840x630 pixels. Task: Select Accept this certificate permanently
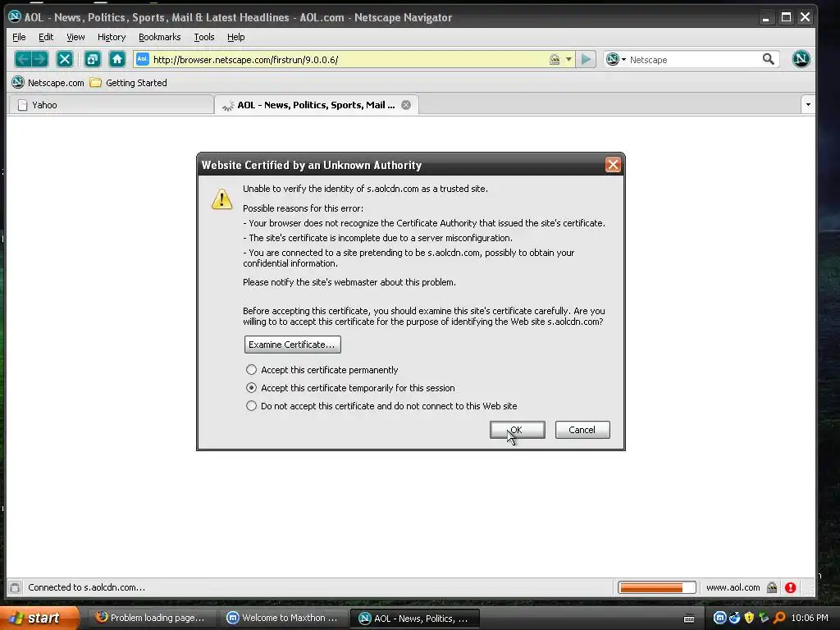pos(251,370)
